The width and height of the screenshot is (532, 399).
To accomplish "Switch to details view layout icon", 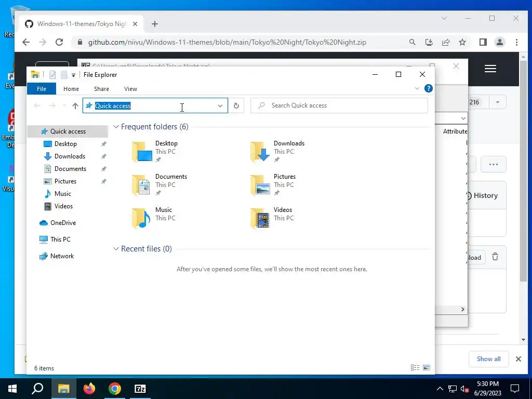I will [415, 367].
